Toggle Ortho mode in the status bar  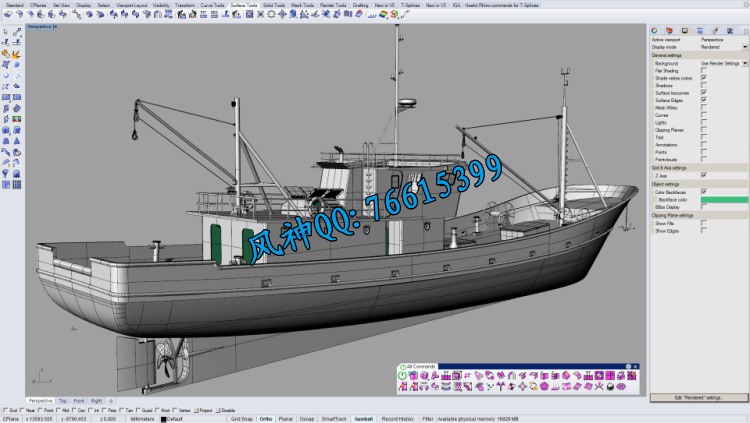point(266,419)
